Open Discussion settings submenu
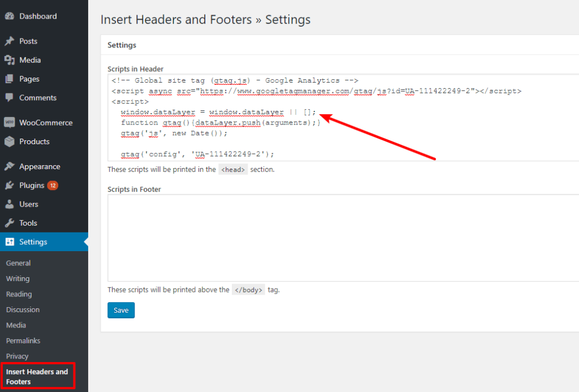The height and width of the screenshot is (392, 579). tap(23, 309)
